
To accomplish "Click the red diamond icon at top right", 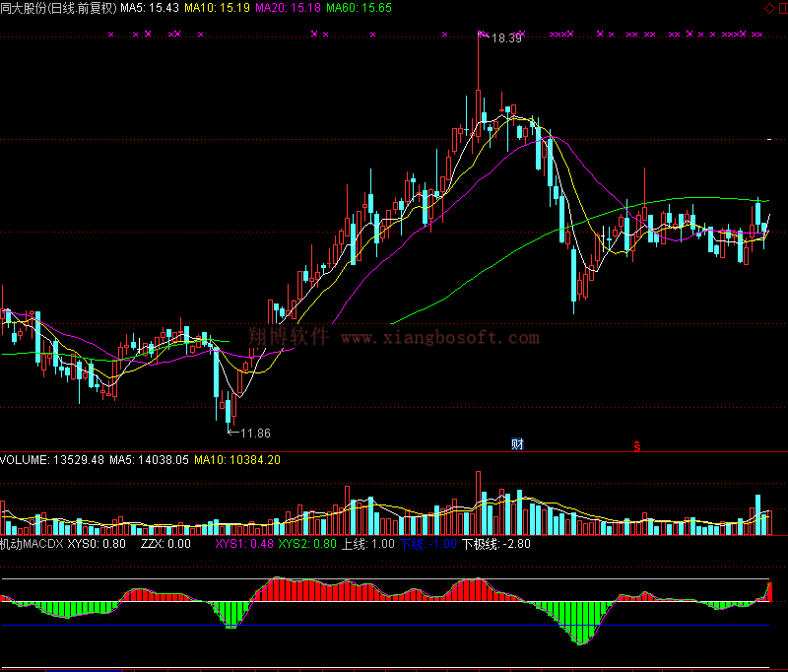I will coord(769,9).
